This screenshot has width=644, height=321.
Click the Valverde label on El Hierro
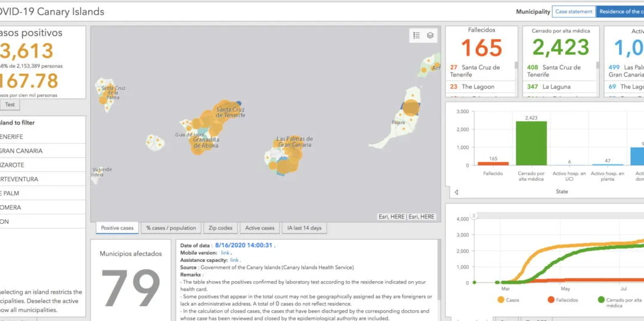click(103, 169)
